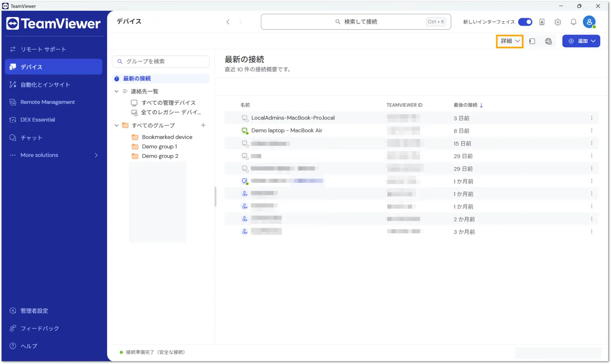Open settings gear icon

(x=558, y=22)
